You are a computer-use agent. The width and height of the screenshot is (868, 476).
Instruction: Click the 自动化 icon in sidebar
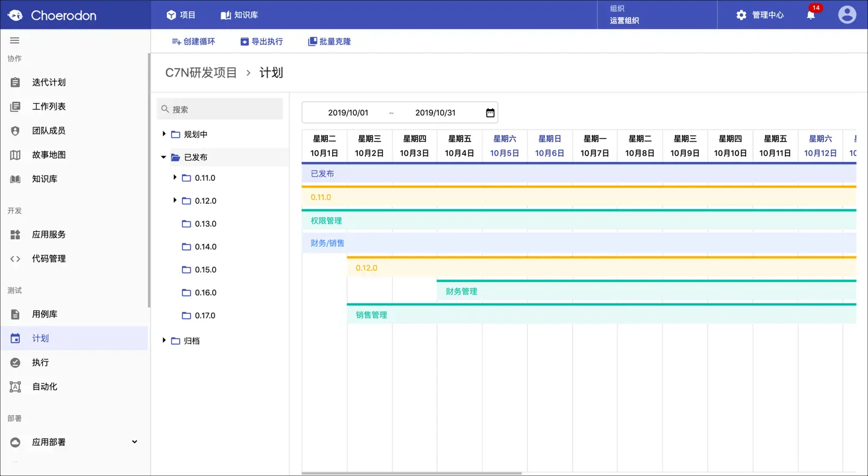pyautogui.click(x=16, y=386)
